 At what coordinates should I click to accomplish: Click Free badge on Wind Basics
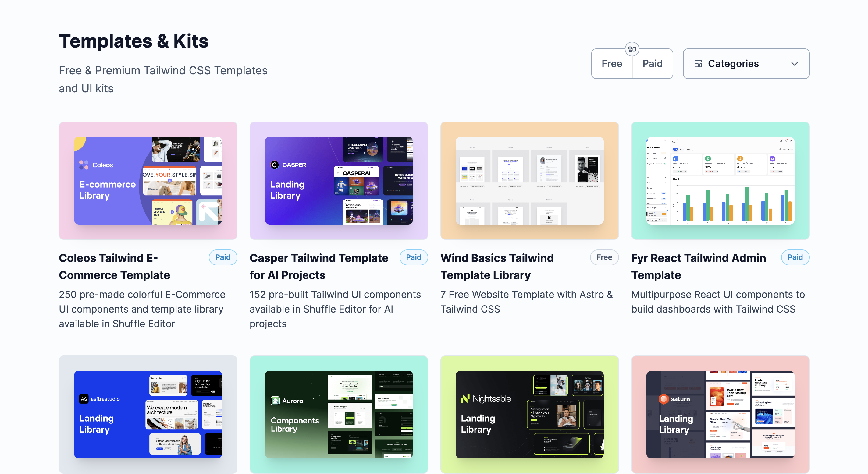click(604, 257)
